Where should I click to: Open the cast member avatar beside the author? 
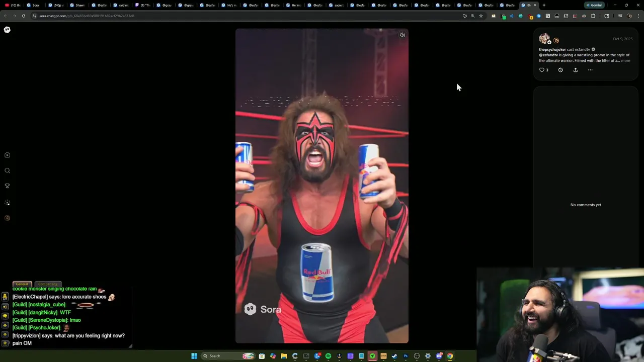(556, 41)
